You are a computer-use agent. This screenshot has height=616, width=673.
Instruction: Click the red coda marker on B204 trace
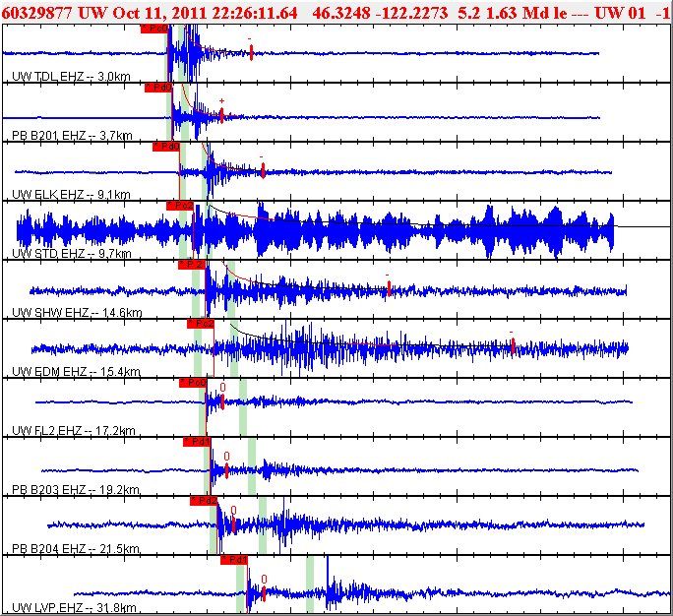point(233,525)
